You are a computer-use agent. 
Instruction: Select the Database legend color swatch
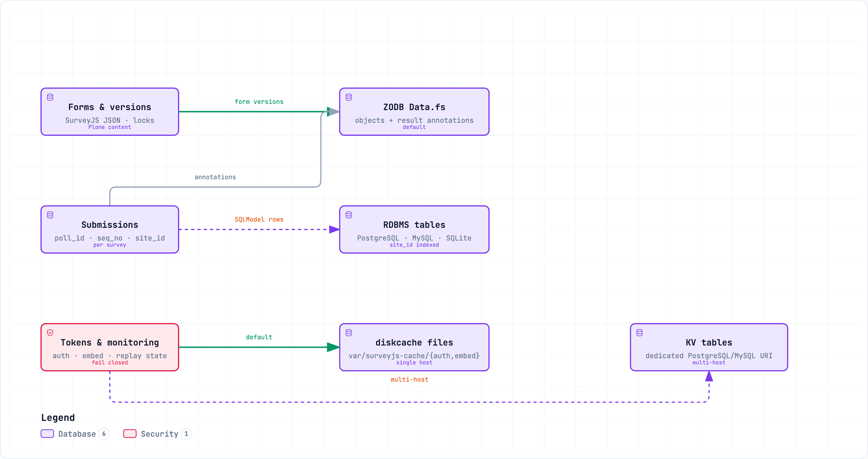tap(47, 434)
